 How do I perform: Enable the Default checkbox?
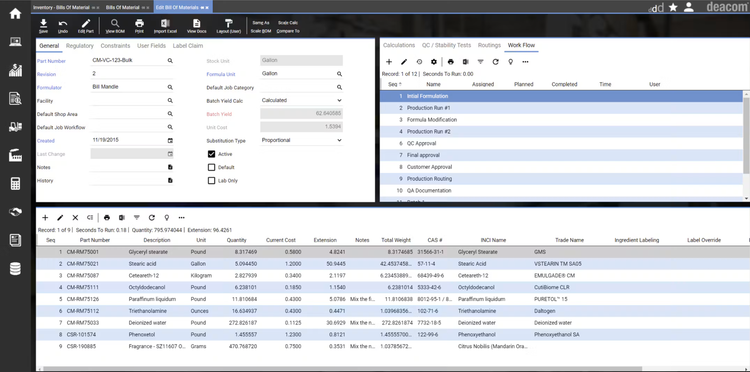pos(211,167)
